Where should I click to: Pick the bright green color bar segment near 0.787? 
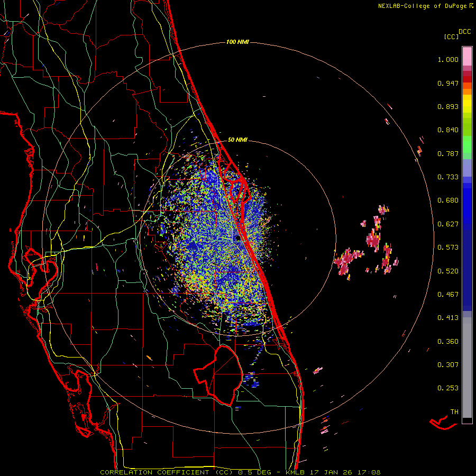tap(467, 146)
